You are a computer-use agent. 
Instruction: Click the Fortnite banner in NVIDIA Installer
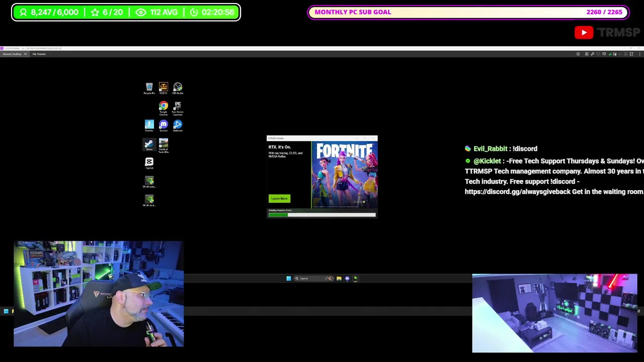click(x=344, y=174)
